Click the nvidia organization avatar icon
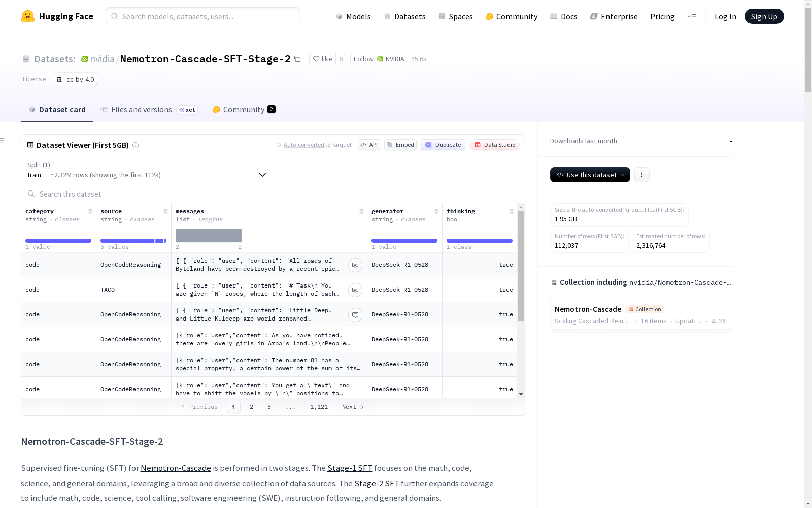 [x=84, y=59]
